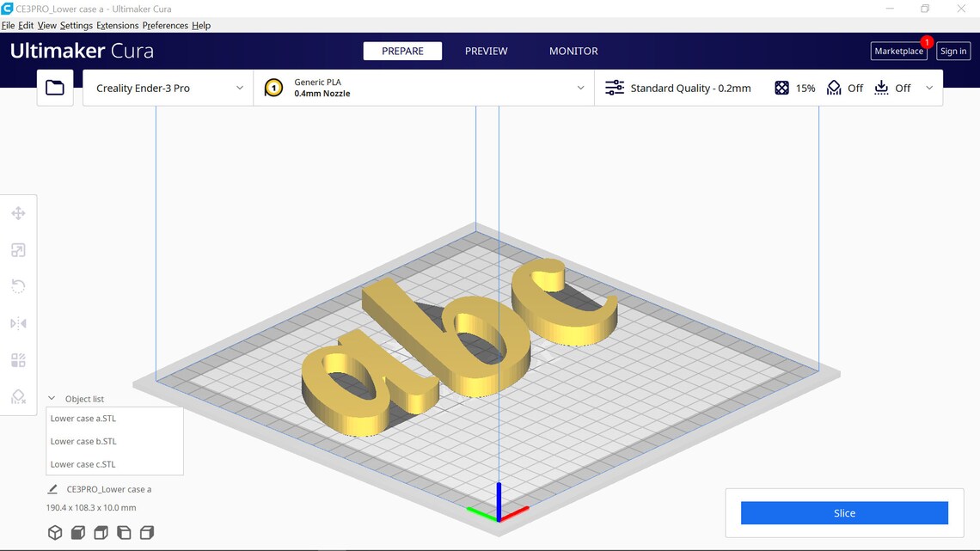Open Per Model Settings tool
This screenshot has height=551, width=980.
[18, 360]
